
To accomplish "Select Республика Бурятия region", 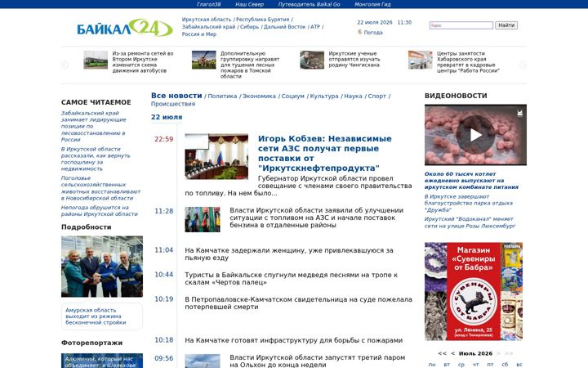I will click(262, 19).
